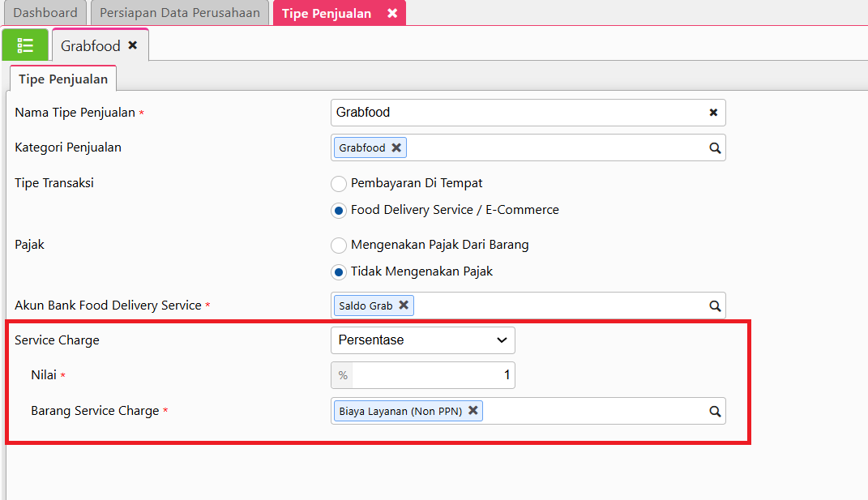Search Akun Bank Food Delivery Service

tap(715, 306)
